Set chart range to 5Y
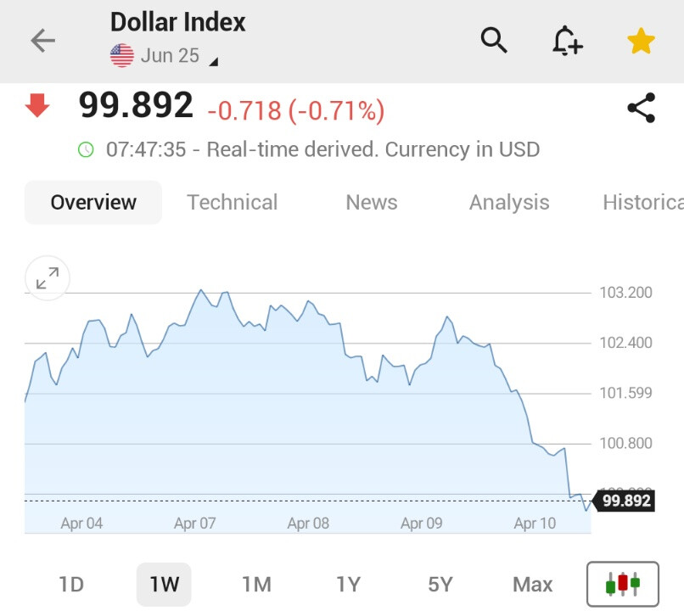Viewport: 684px width, 616px height. 440,584
